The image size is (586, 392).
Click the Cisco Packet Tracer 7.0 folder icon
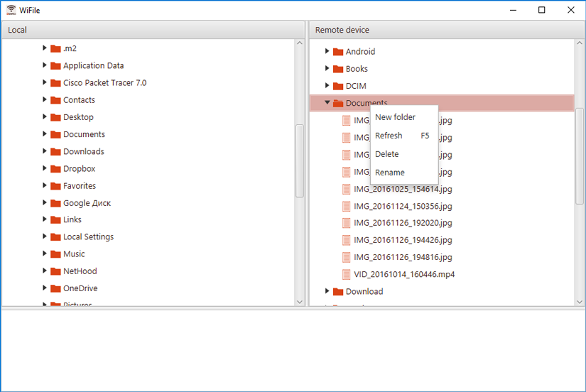[55, 83]
